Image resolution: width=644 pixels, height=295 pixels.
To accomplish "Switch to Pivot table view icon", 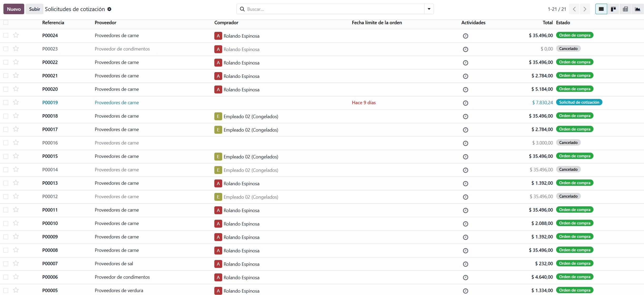I will point(625,9).
